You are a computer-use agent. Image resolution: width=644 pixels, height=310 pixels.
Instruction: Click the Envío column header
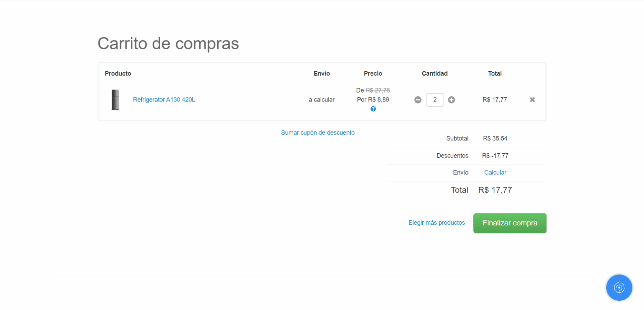pyautogui.click(x=321, y=74)
